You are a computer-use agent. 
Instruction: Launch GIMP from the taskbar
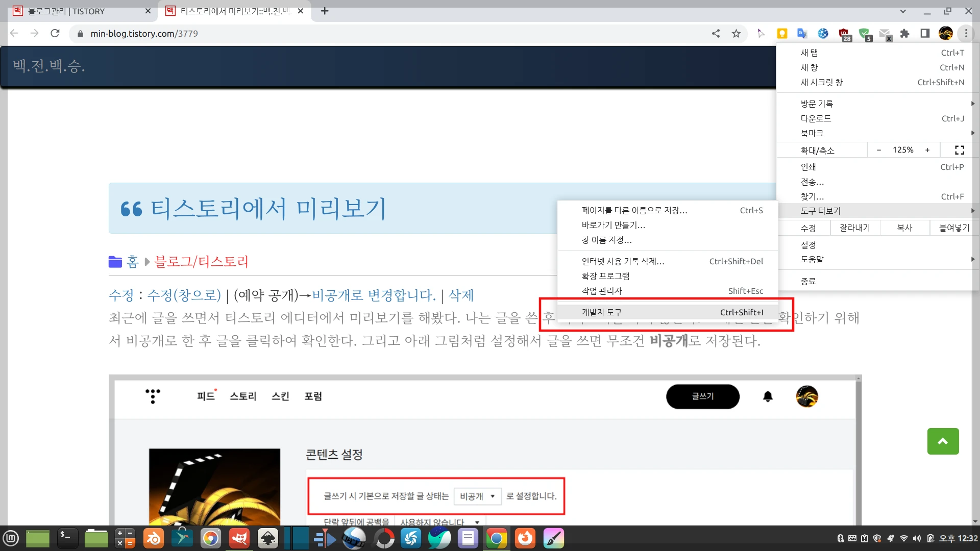point(239,538)
